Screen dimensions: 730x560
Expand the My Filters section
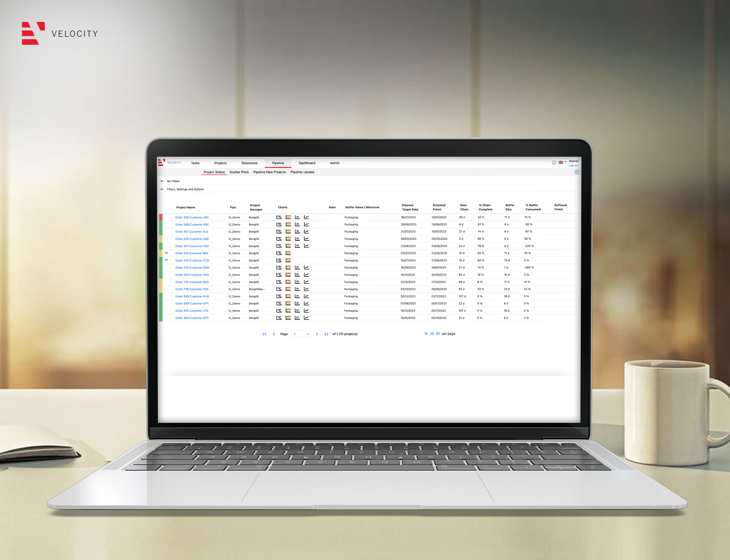(162, 181)
